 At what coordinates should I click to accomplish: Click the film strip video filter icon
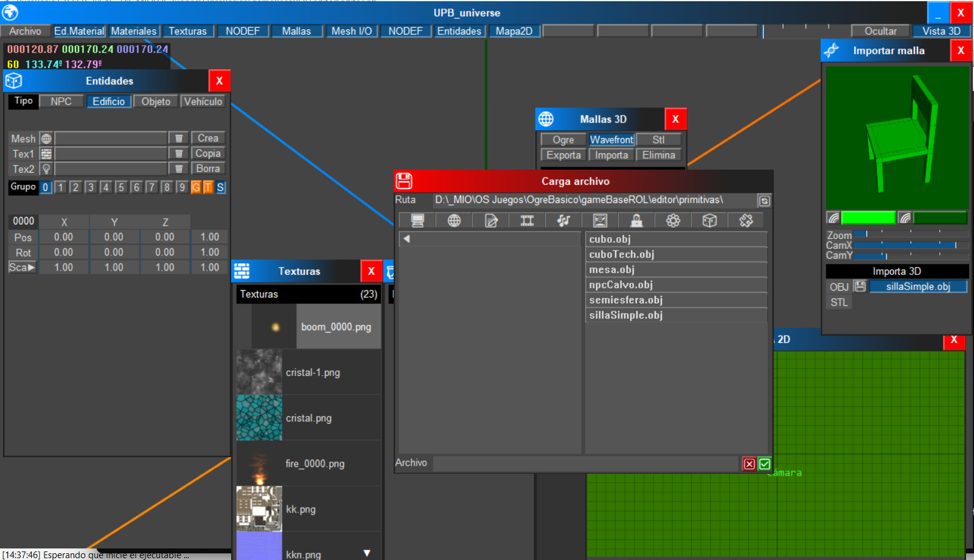click(x=527, y=221)
